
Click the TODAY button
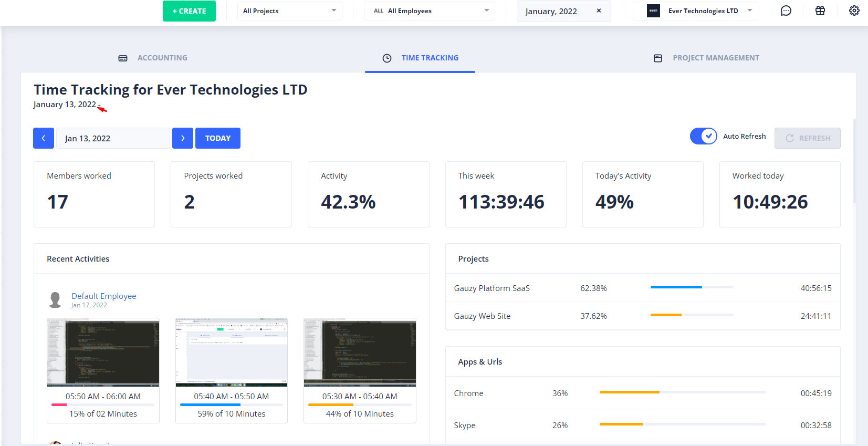218,138
